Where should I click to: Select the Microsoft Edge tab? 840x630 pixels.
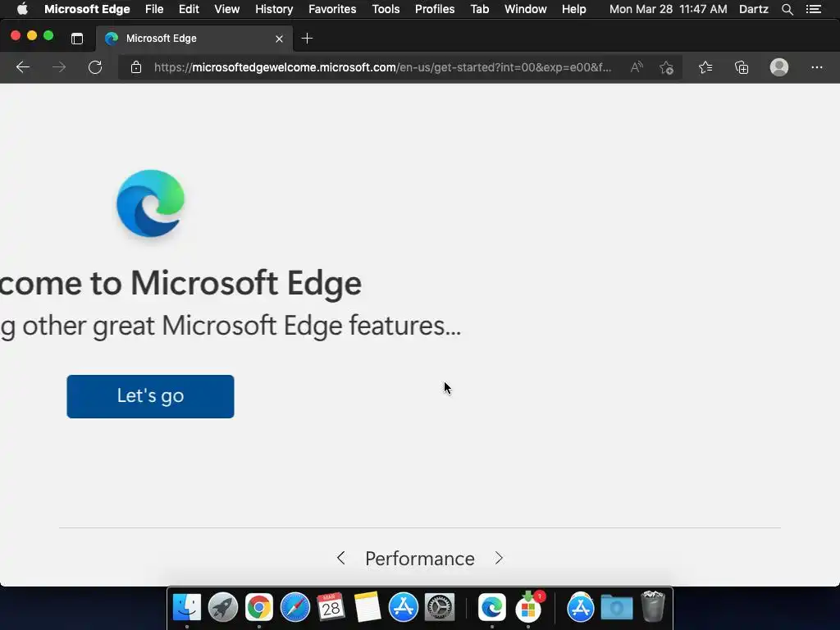pyautogui.click(x=194, y=39)
